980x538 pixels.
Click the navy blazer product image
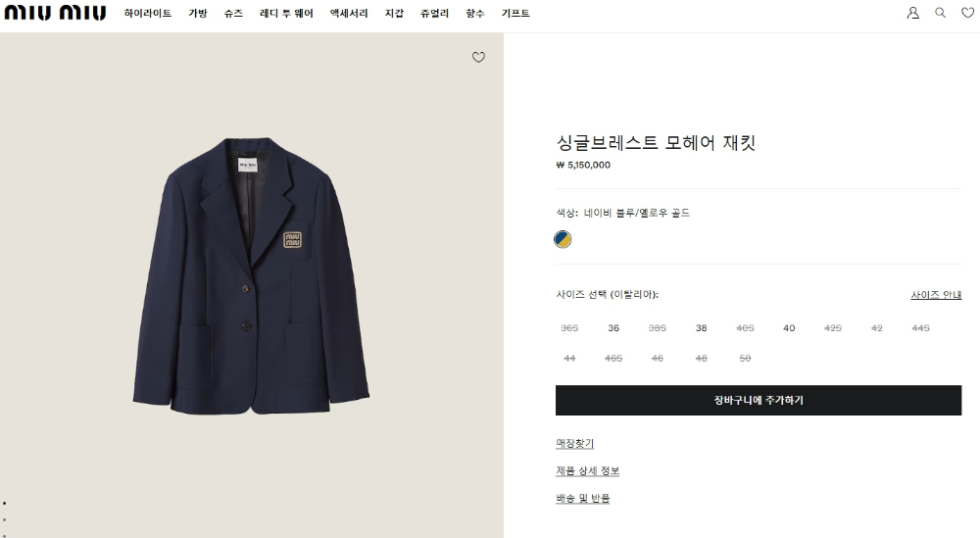251,275
